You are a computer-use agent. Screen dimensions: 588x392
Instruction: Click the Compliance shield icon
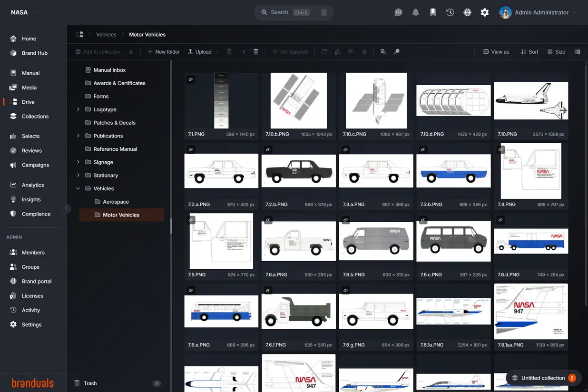click(13, 214)
